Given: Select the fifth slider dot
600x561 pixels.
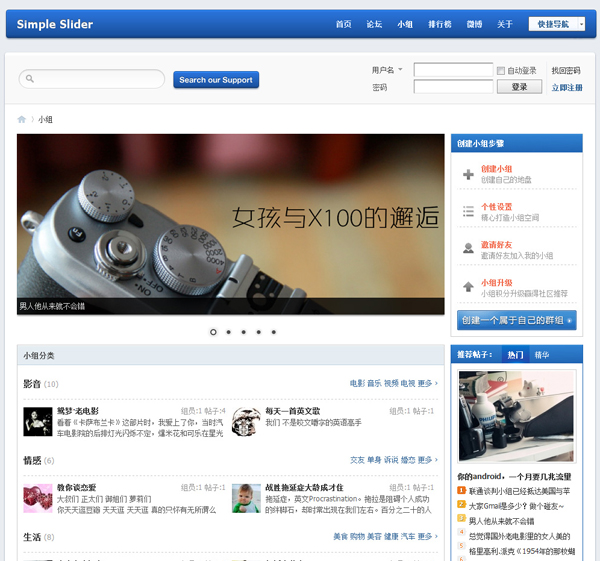Looking at the screenshot, I should tap(274, 332).
